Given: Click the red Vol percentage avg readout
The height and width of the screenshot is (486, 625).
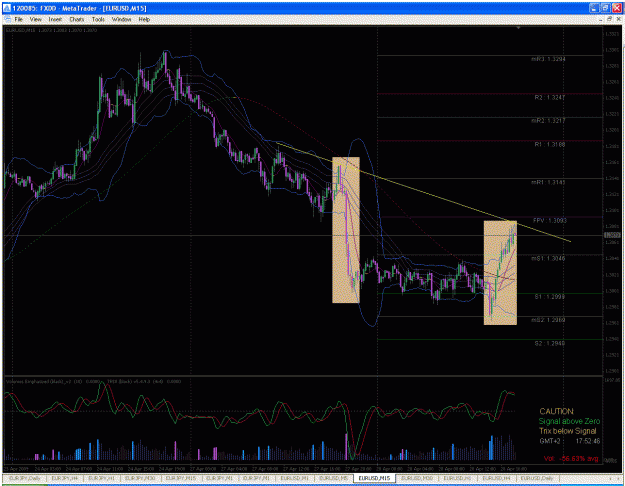Looking at the screenshot, I should pos(571,459).
